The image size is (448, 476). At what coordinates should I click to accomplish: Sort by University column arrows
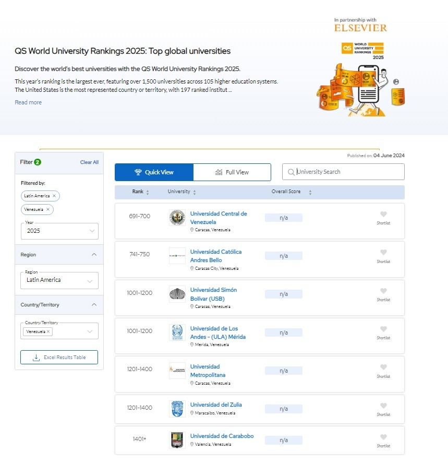[195, 192]
